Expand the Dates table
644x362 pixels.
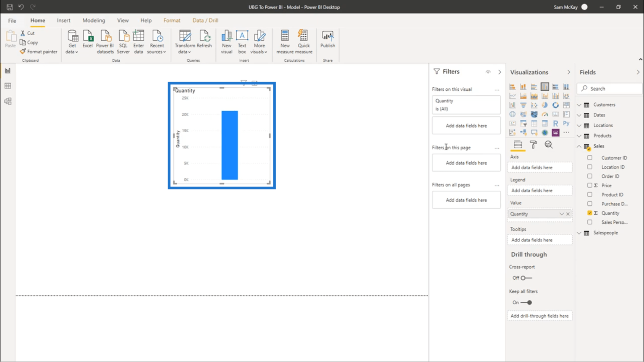pyautogui.click(x=579, y=115)
